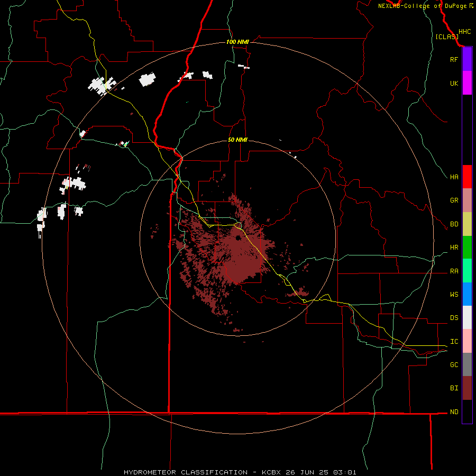Click the ND black legend swatch
The height and width of the screenshot is (476, 476).
(x=467, y=411)
